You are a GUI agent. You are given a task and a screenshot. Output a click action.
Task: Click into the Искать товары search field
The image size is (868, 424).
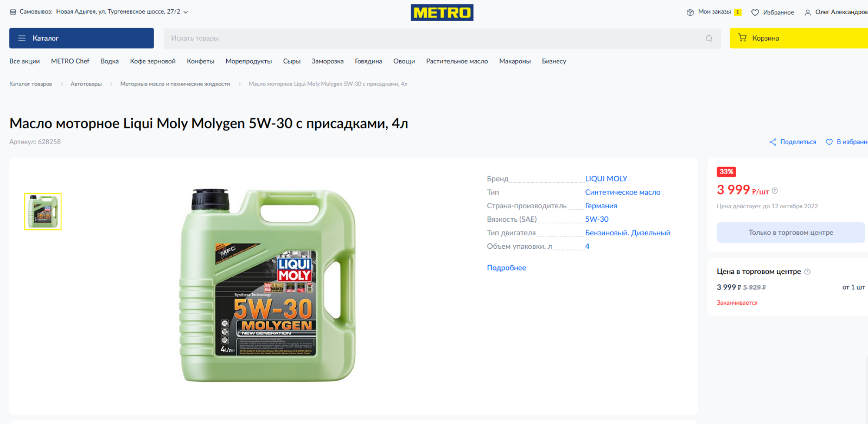click(x=434, y=38)
